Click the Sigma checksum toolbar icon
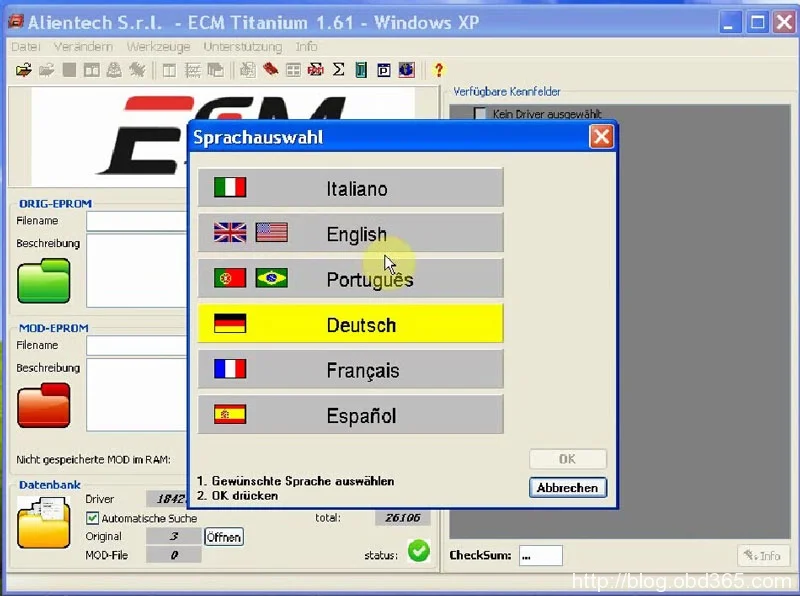Image resolution: width=800 pixels, height=596 pixels. pyautogui.click(x=339, y=69)
